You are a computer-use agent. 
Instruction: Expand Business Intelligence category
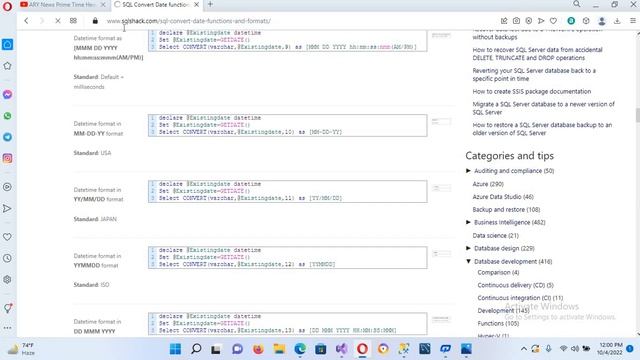point(468,222)
